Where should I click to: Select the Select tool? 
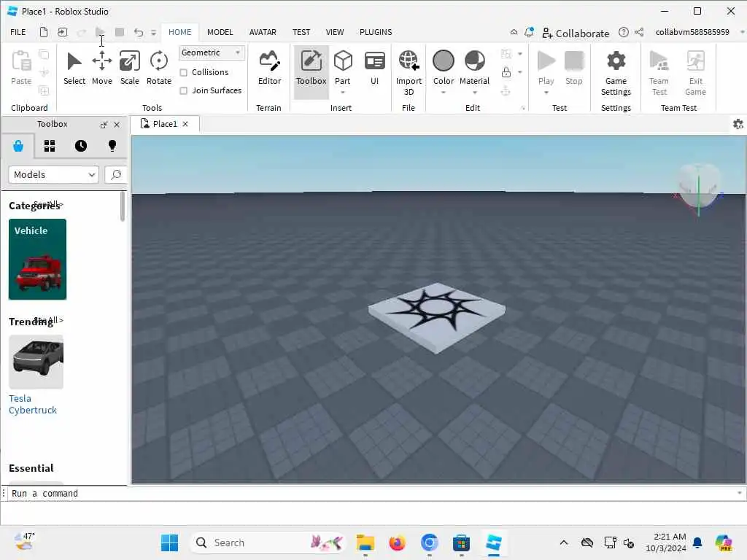pyautogui.click(x=74, y=68)
